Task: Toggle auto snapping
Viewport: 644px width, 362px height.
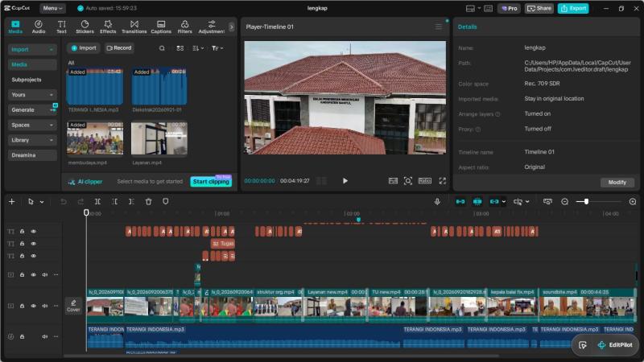Action: (x=477, y=202)
